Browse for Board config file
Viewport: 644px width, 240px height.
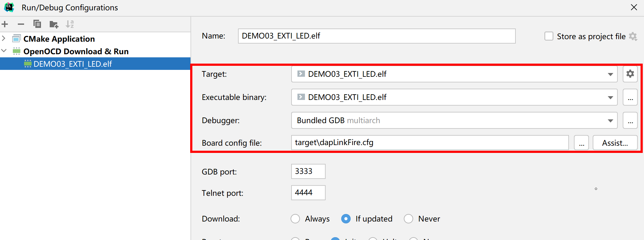581,143
